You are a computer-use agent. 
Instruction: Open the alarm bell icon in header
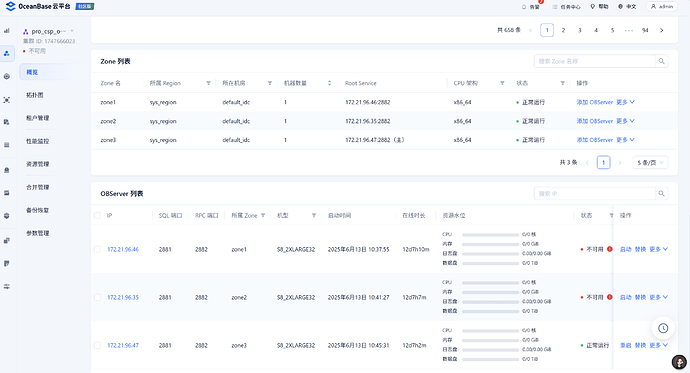tap(524, 7)
